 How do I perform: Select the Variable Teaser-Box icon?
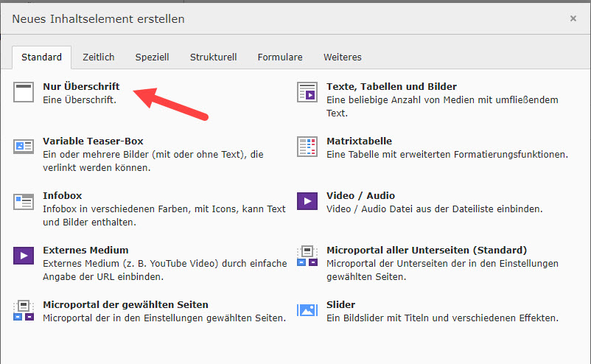24,146
